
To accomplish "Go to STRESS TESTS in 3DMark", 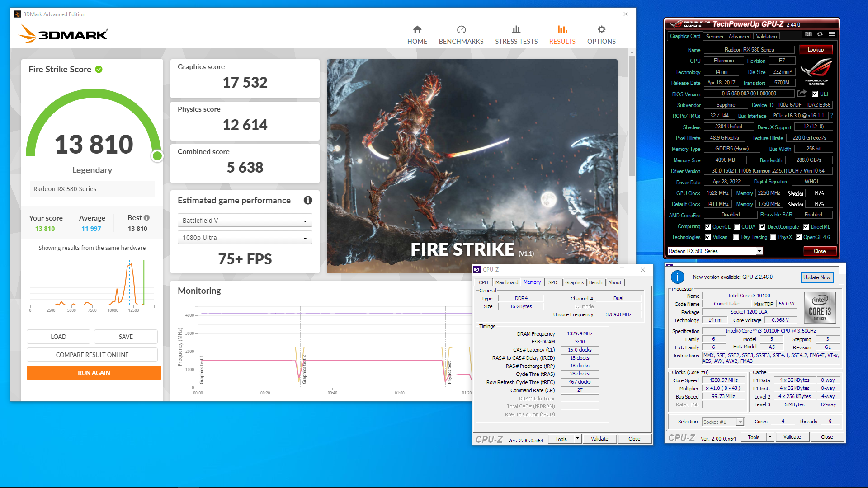I will coord(516,35).
